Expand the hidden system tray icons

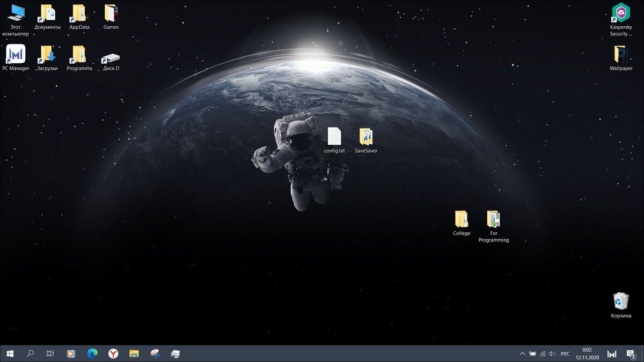click(523, 354)
